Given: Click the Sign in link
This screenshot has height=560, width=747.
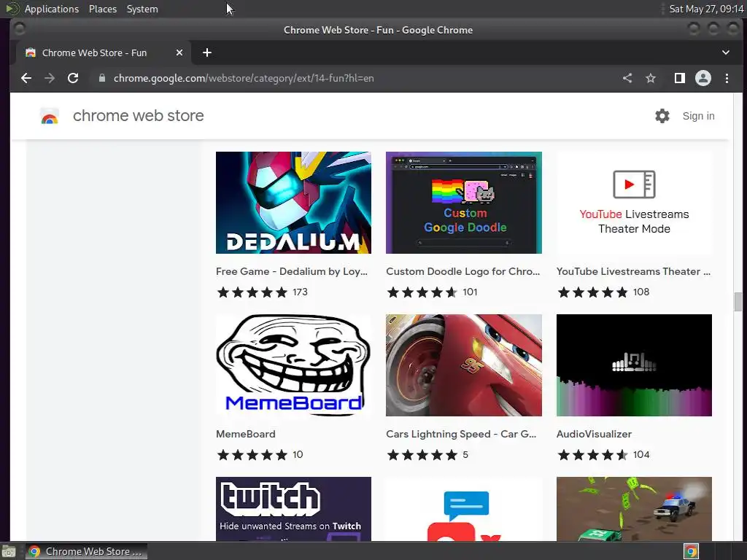Looking at the screenshot, I should [698, 116].
